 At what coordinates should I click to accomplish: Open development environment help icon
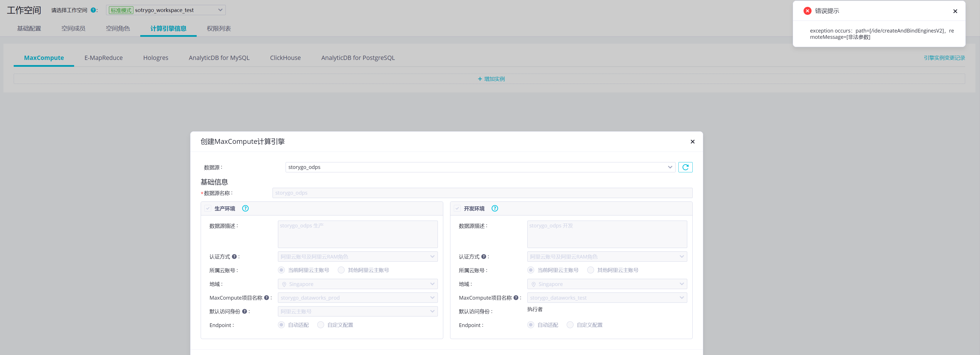tap(495, 208)
